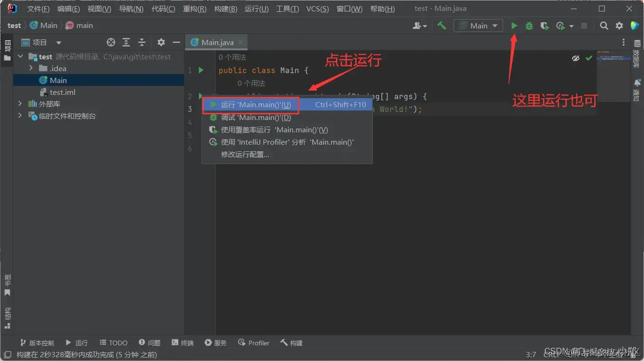Screen dimensions: 644x361
Task: Expand all in project panel
Action: point(126,42)
